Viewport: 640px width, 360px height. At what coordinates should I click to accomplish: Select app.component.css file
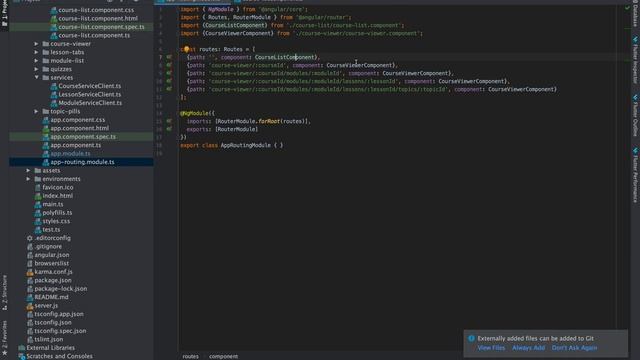point(78,120)
